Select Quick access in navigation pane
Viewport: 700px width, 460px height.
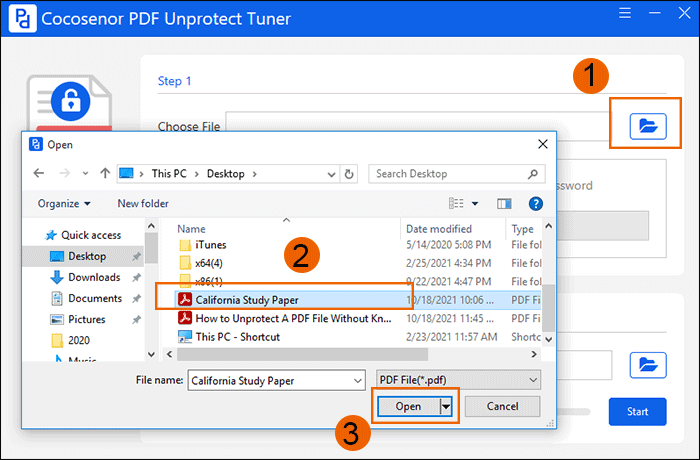83,235
